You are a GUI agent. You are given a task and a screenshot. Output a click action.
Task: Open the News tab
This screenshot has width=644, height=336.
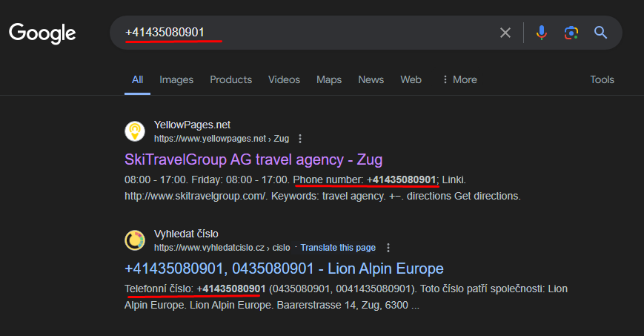click(371, 79)
